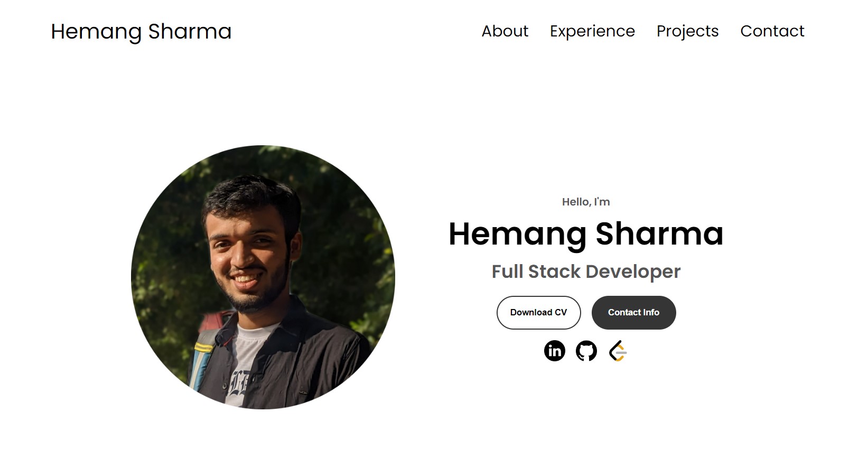Click the yellow-and-black LeetCode logo
This screenshot has width=868, height=468.
click(618, 350)
